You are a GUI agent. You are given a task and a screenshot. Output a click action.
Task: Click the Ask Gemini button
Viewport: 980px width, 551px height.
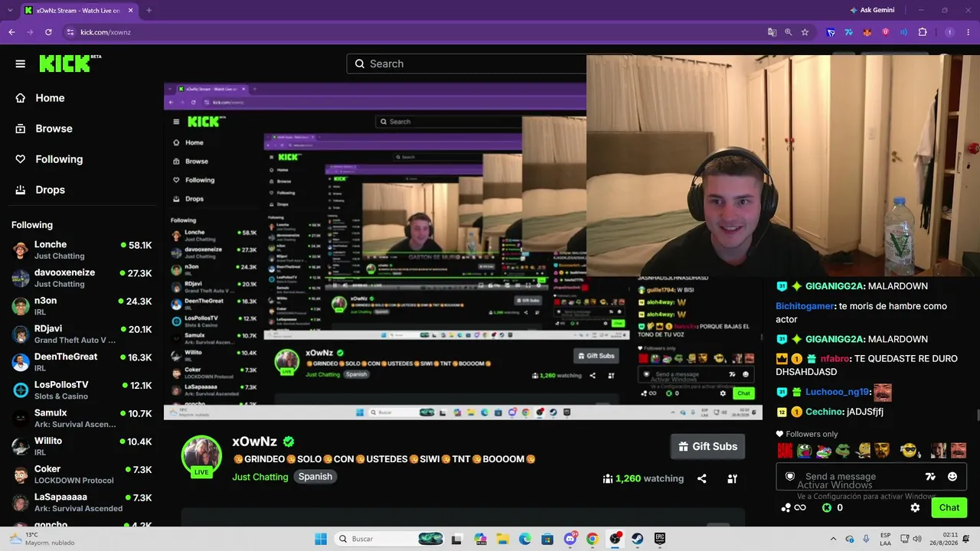pos(872,10)
